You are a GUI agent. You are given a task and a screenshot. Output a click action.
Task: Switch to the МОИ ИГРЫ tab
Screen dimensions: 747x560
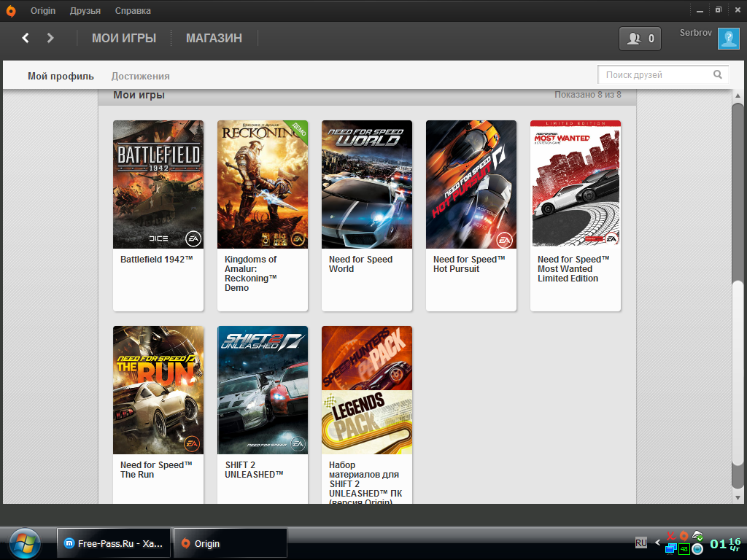point(124,38)
